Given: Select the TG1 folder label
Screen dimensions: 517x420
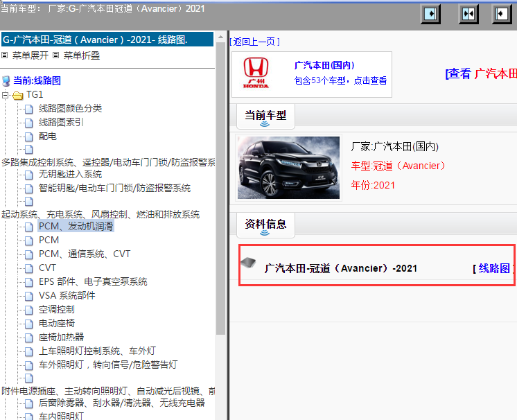Looking at the screenshot, I should pyautogui.click(x=35, y=95).
